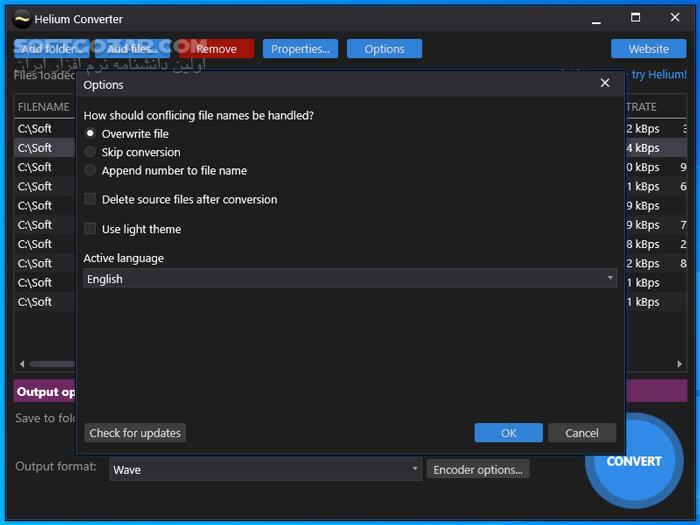The image size is (700, 525).
Task: Toggle the Use light theme checkbox
Action: 91,229
